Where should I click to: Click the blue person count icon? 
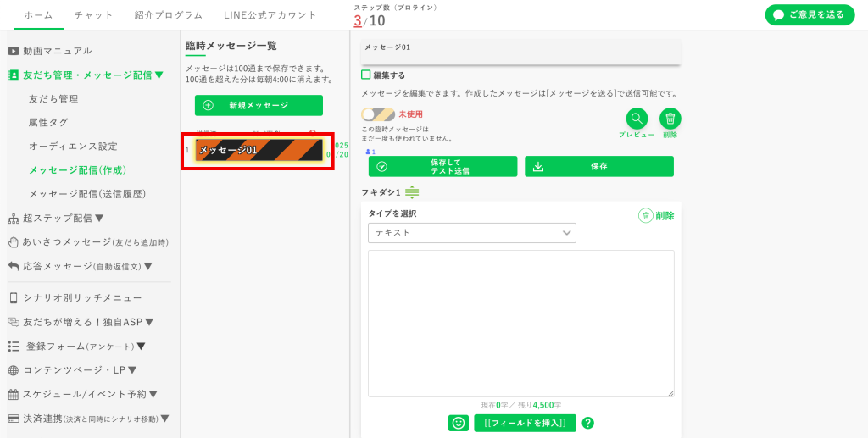pos(368,152)
